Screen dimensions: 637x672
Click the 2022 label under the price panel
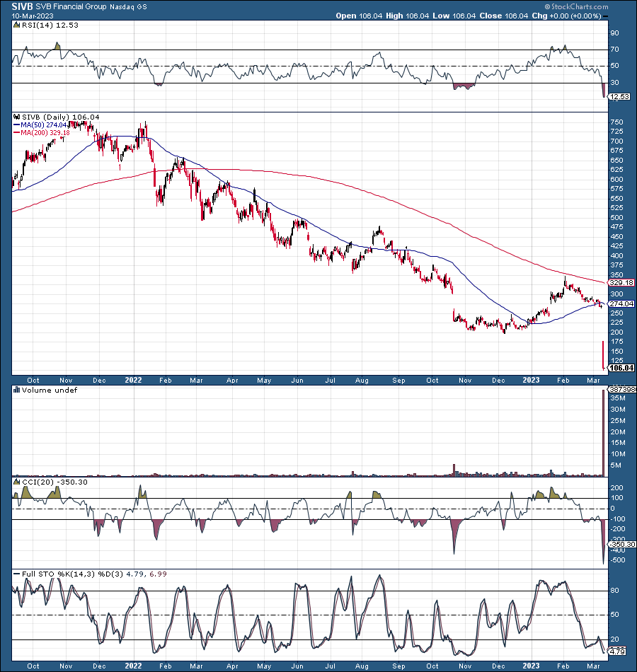coord(133,380)
